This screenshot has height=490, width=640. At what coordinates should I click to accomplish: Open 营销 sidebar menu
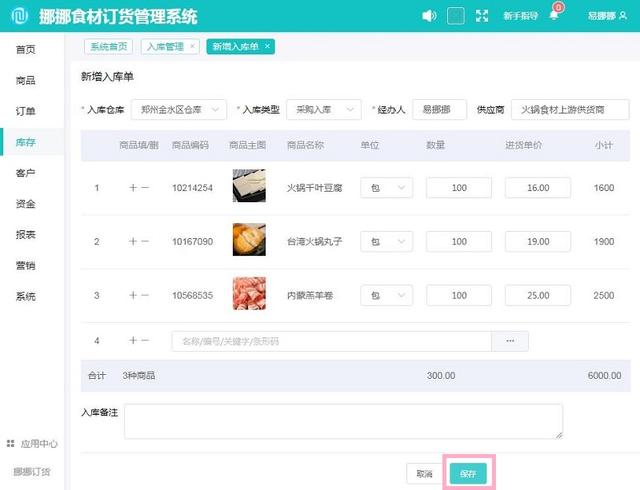[26, 266]
